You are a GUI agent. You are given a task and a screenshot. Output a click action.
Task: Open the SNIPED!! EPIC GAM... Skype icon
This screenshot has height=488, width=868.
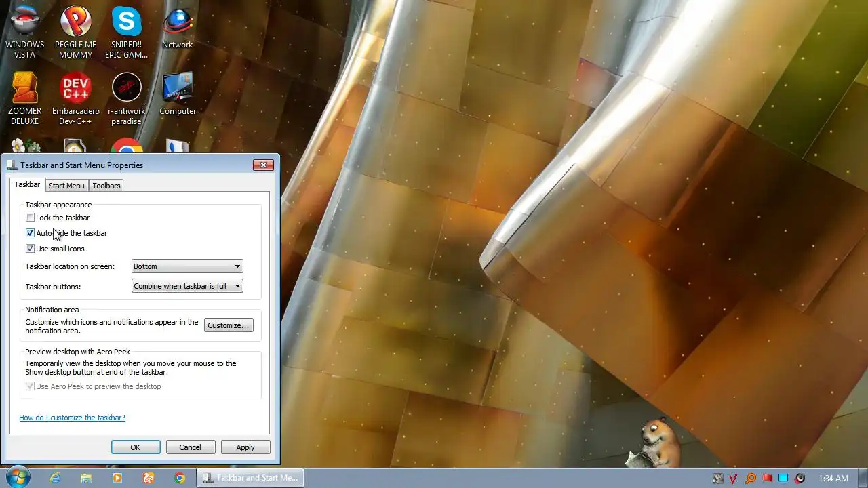pyautogui.click(x=127, y=33)
